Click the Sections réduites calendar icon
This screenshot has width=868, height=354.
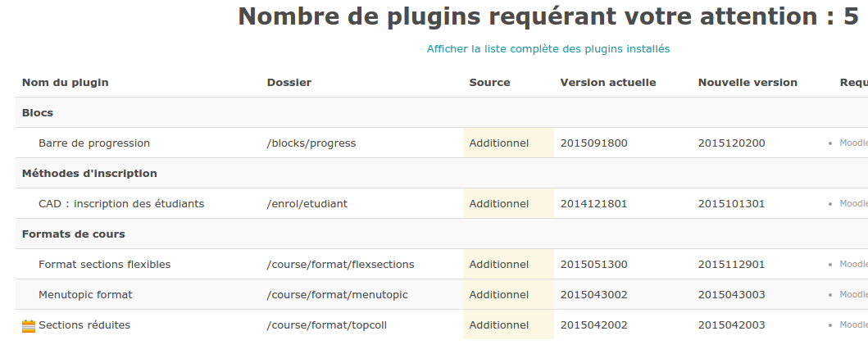click(x=29, y=325)
